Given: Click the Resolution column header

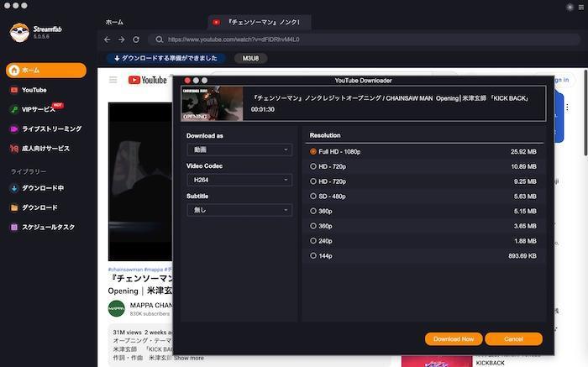Looking at the screenshot, I should click(x=325, y=135).
